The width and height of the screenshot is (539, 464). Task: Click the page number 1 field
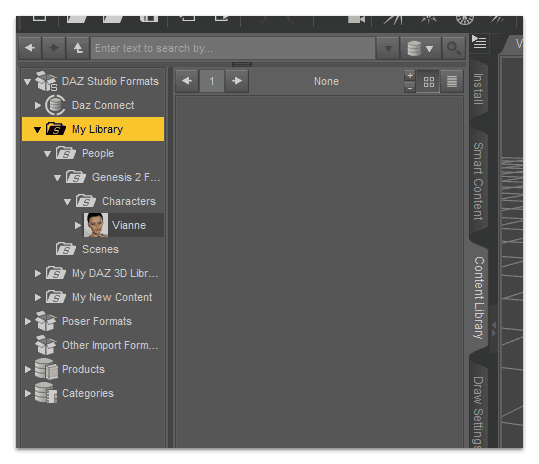(212, 81)
